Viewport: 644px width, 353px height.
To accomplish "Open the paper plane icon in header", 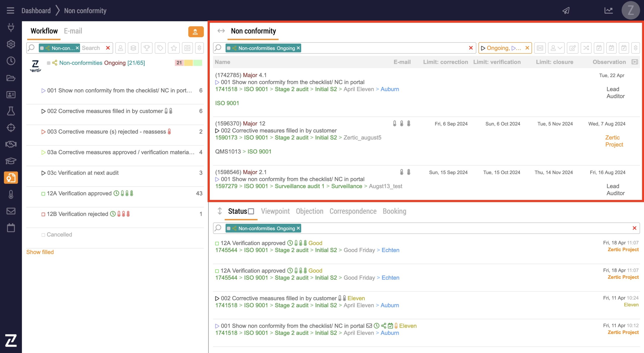I will [x=566, y=11].
